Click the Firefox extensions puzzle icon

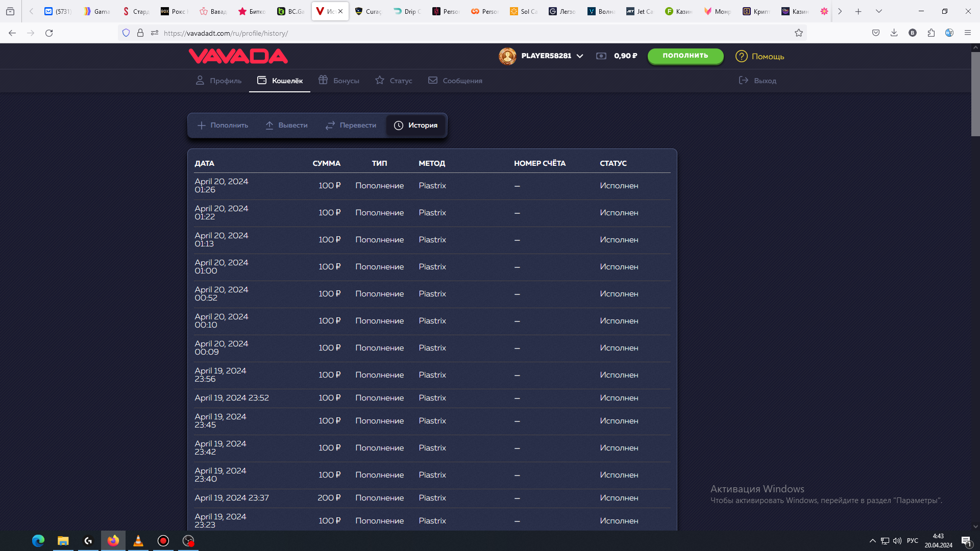931,33
